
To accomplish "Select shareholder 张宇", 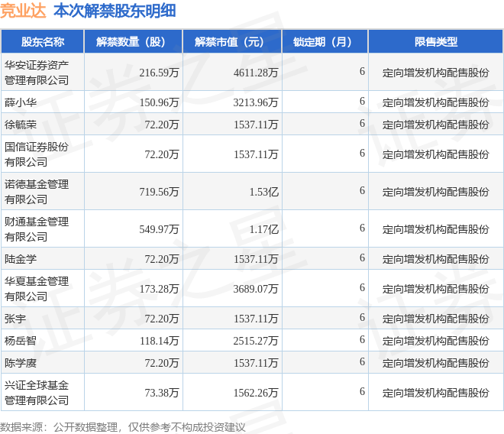I will (15, 319).
